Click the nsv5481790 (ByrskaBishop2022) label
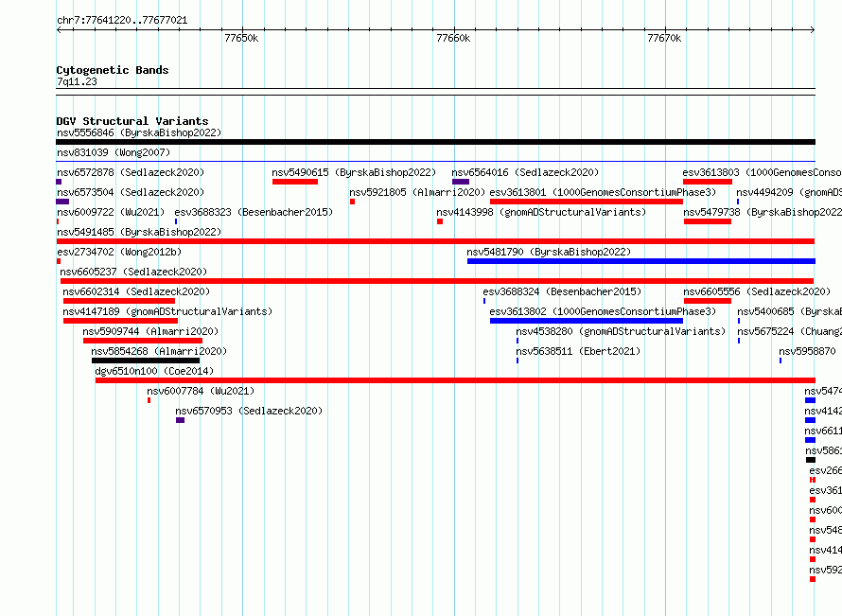Viewport: 842px width, 616px height. (x=549, y=252)
